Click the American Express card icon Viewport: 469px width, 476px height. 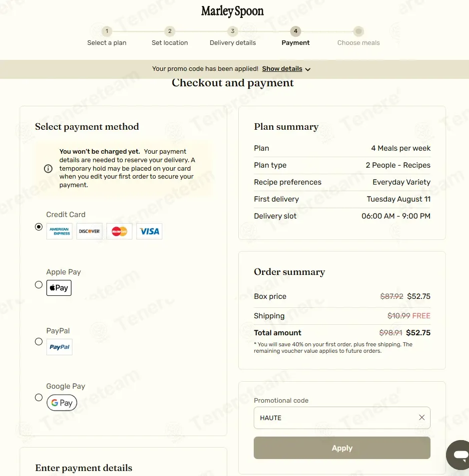(59, 232)
